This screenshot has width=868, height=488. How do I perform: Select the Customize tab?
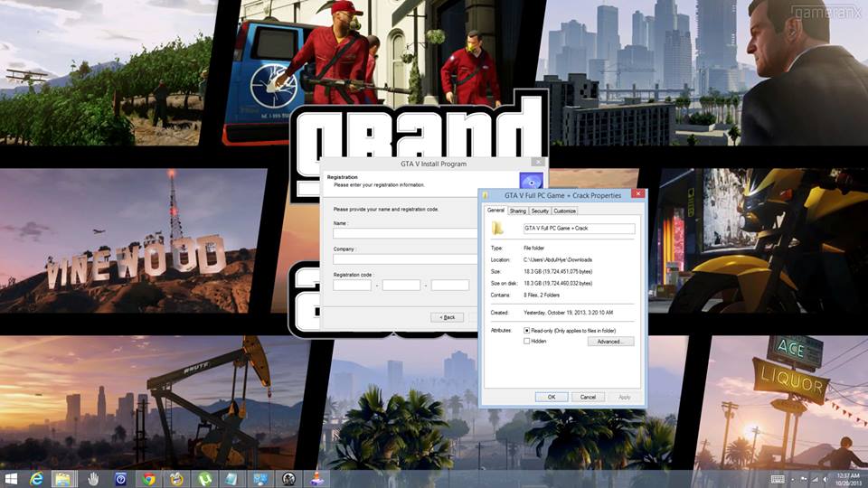tap(565, 211)
